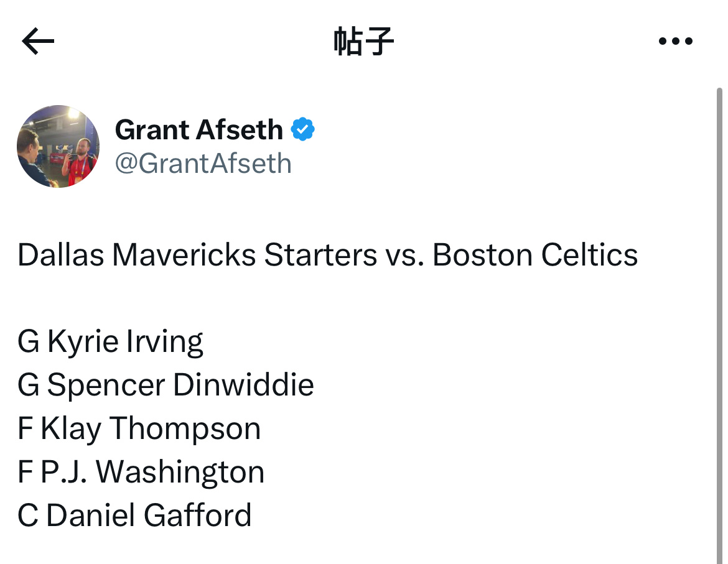Click the 帖子 page title
728x564 pixels.
coord(363,41)
